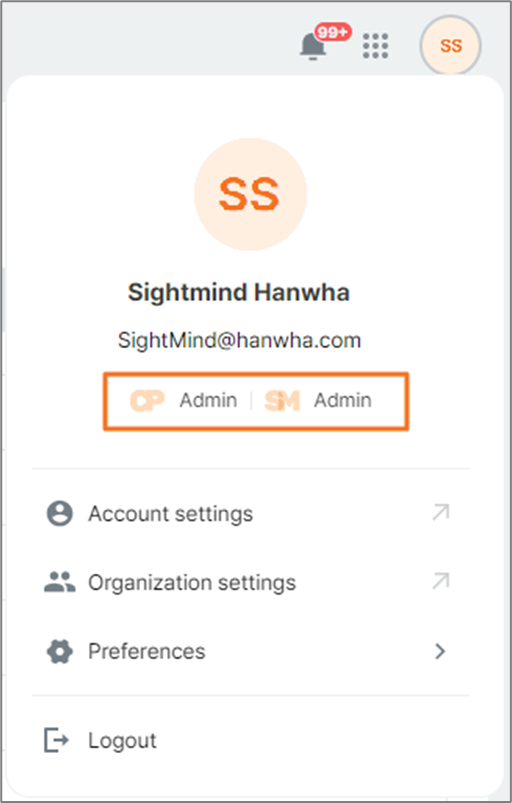
Task: Click the Preferences gear icon
Action: coord(60,651)
